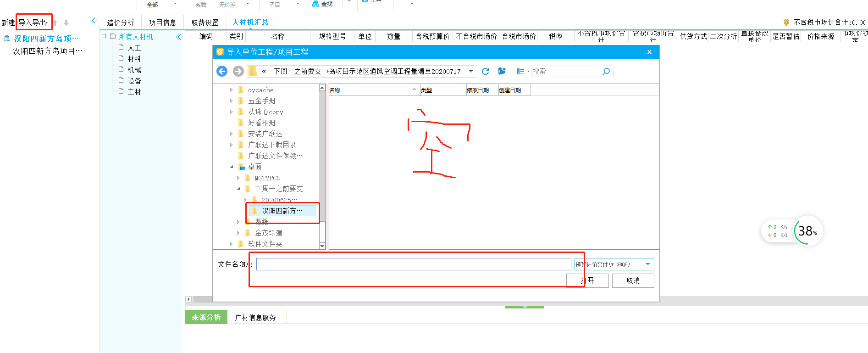The image size is (868, 353).
Task: Collapse the 下周一之前要交 folder node
Action: (238, 189)
